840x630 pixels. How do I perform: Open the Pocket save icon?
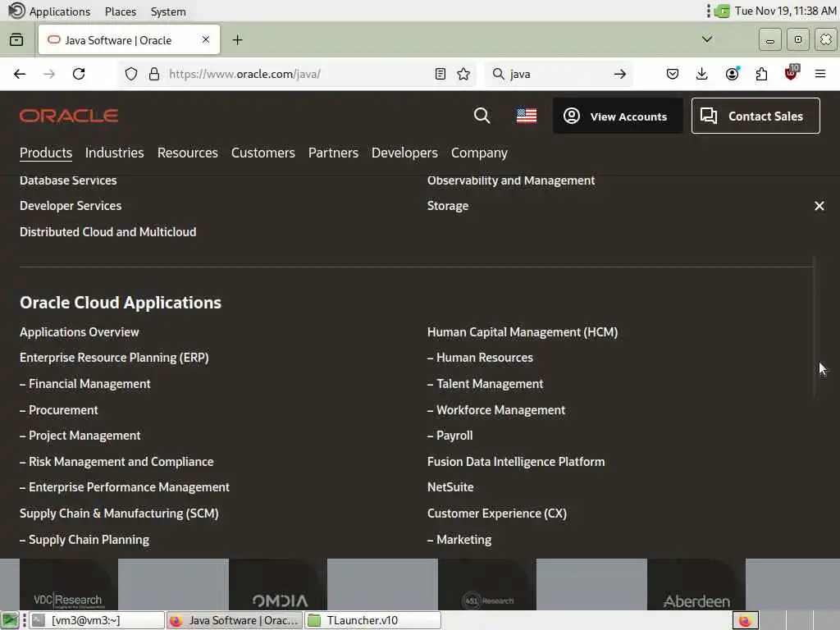[673, 74]
